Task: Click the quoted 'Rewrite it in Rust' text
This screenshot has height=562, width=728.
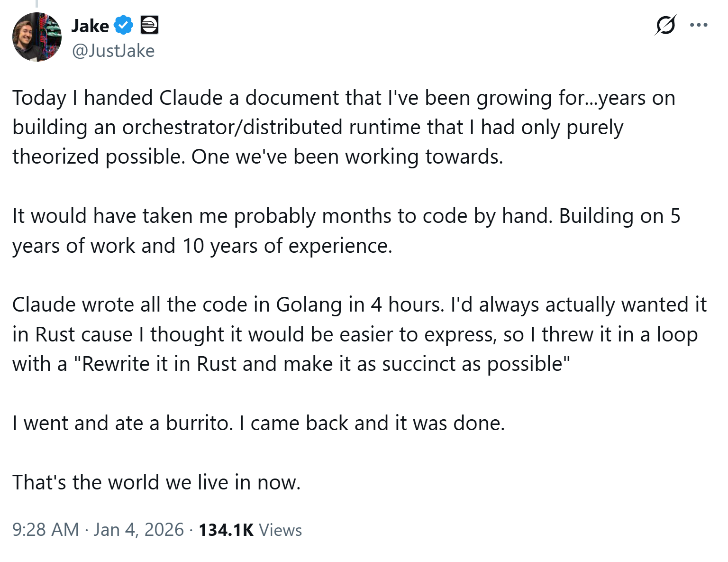Action: pyautogui.click(x=326, y=364)
